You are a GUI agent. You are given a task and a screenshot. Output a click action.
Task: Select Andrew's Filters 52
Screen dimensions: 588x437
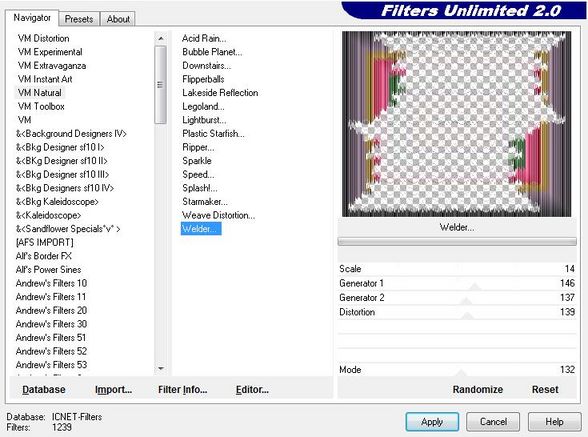click(51, 351)
